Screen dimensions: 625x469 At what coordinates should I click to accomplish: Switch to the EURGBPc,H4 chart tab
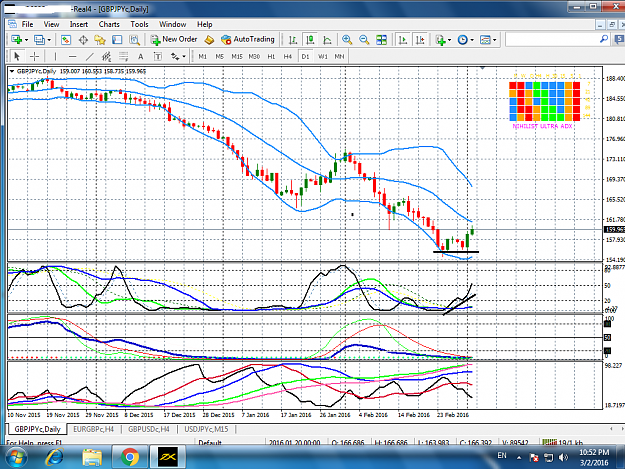[x=93, y=429]
